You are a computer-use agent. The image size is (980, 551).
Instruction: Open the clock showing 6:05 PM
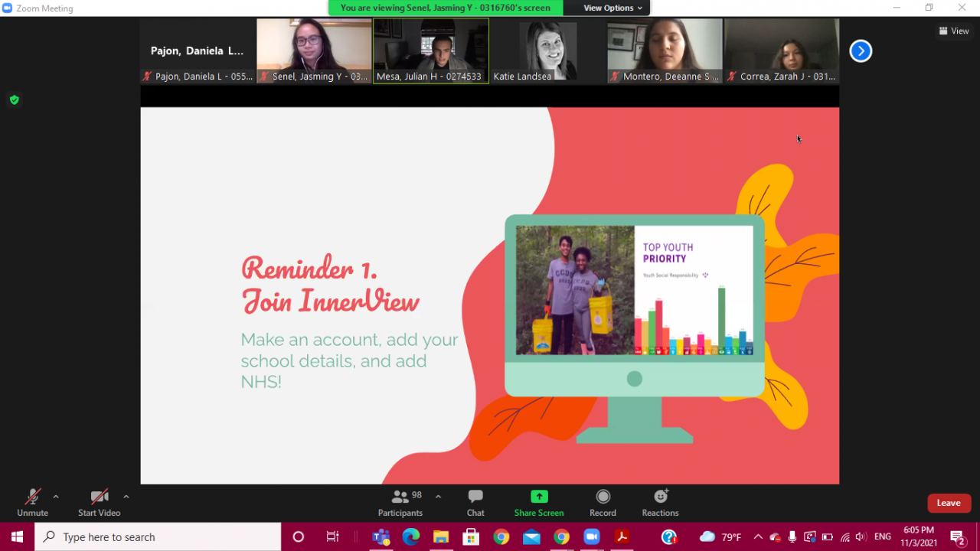918,536
